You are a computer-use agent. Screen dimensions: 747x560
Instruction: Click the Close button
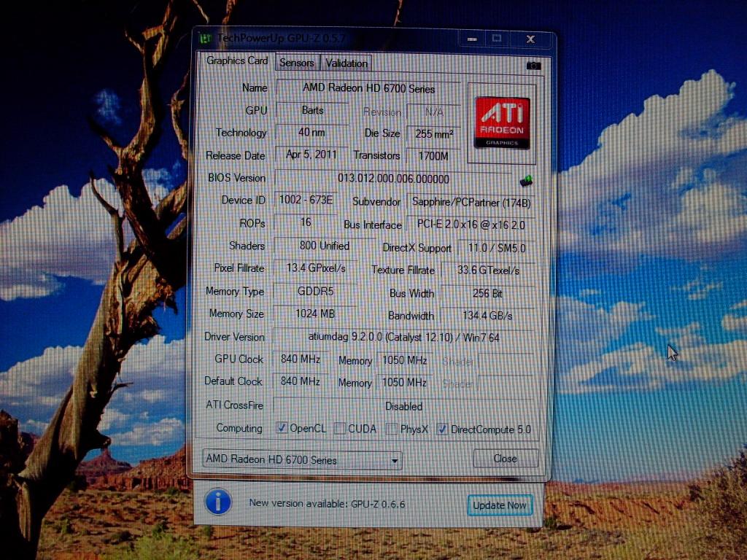tap(506, 458)
